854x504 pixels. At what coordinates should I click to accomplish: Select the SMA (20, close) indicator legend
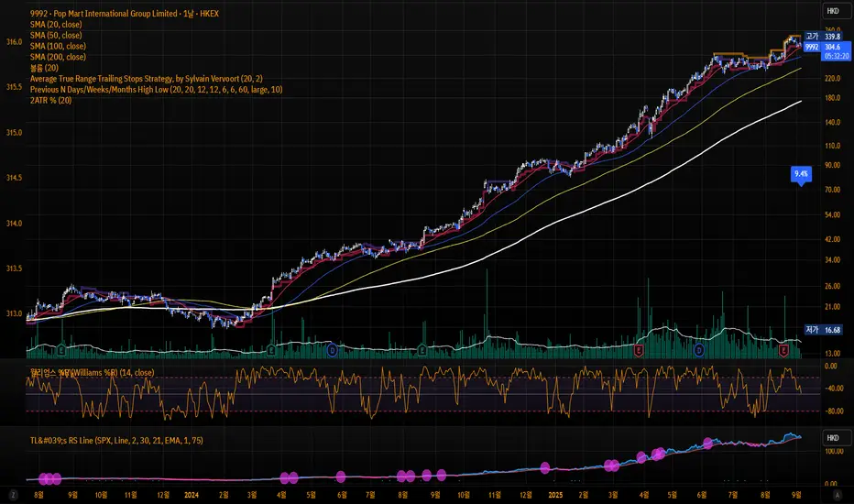[56, 25]
